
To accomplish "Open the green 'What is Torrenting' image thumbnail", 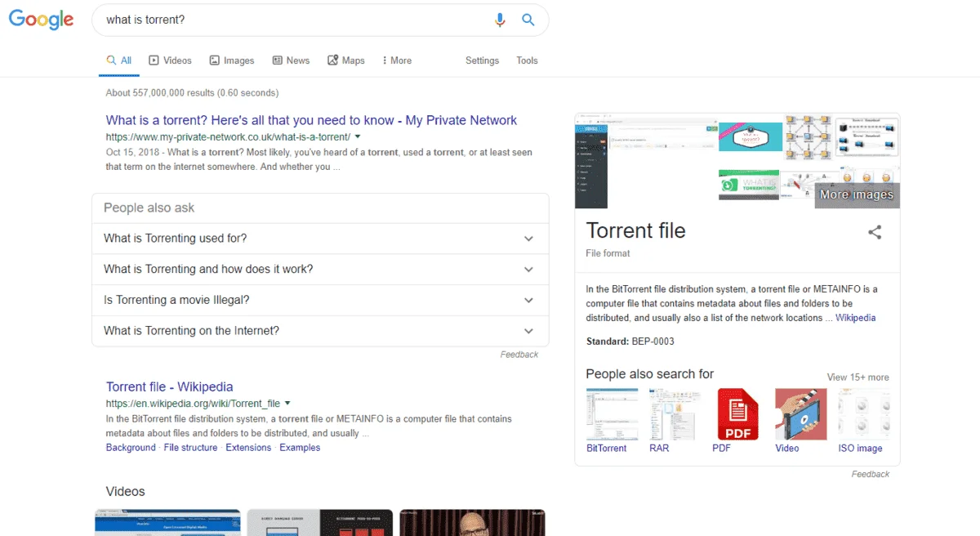I will tap(748, 185).
